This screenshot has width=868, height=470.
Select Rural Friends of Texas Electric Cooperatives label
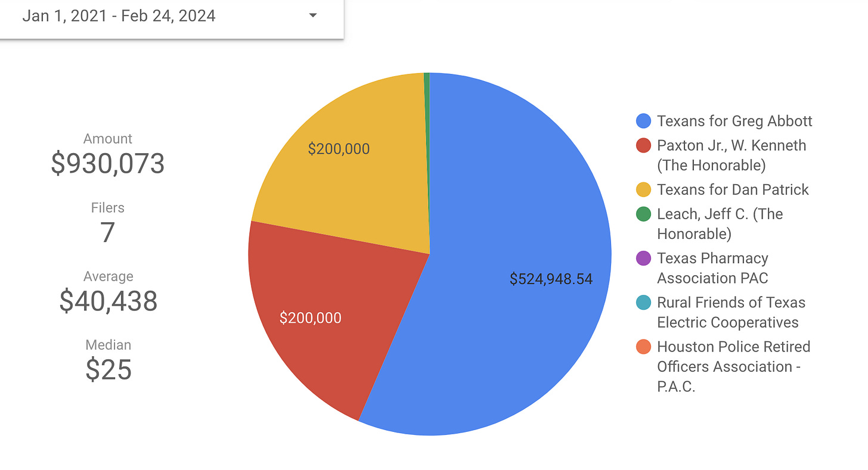pyautogui.click(x=731, y=312)
